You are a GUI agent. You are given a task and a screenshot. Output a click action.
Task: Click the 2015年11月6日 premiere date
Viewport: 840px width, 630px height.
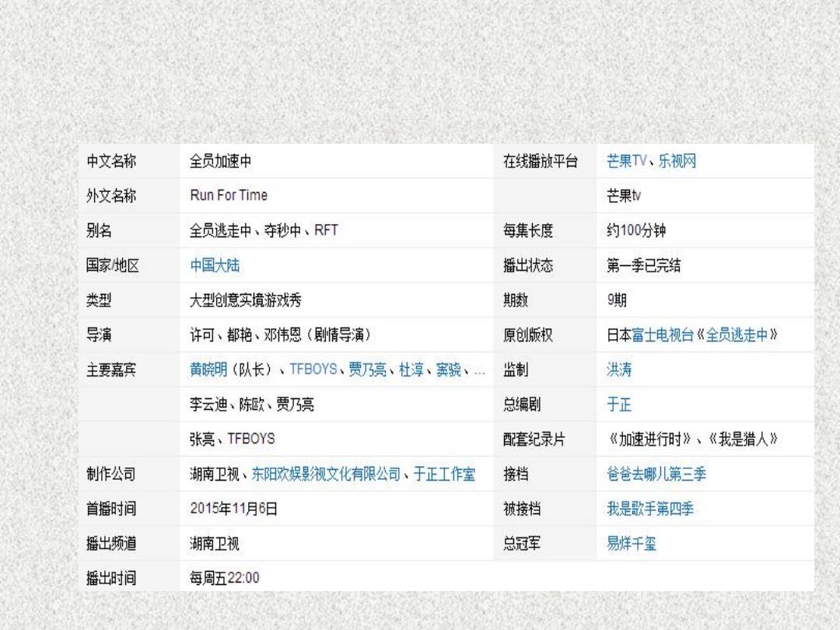tap(233, 509)
